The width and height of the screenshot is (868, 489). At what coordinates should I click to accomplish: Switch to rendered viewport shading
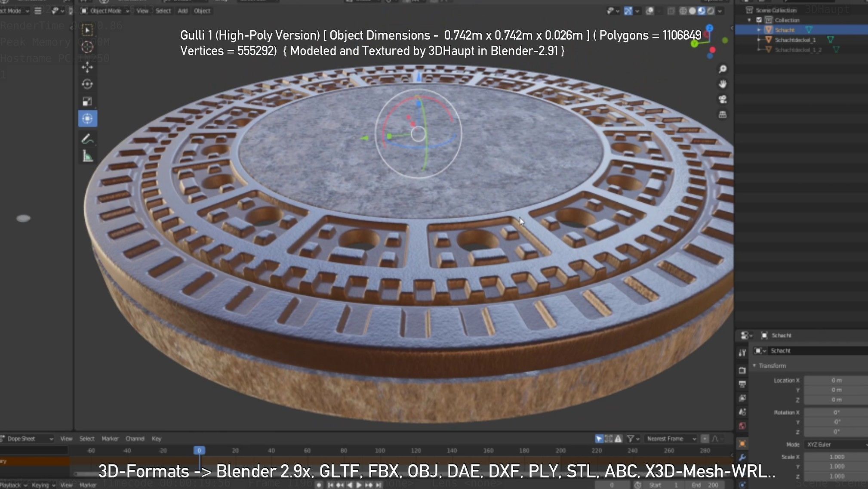click(711, 11)
